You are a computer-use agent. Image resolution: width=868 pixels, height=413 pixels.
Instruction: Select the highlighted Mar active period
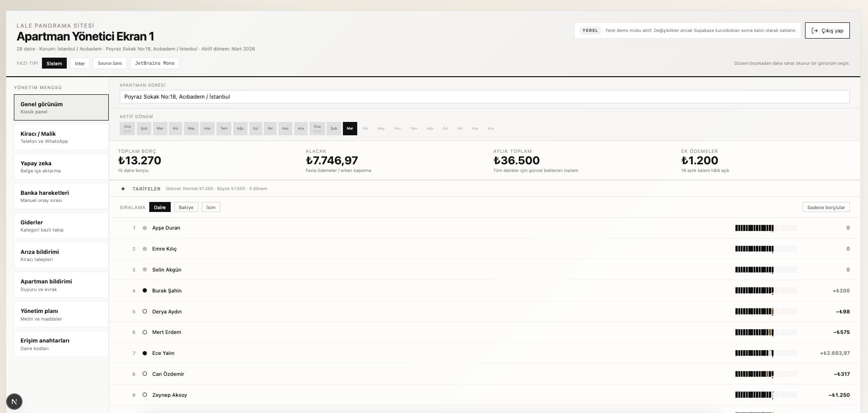point(350,129)
